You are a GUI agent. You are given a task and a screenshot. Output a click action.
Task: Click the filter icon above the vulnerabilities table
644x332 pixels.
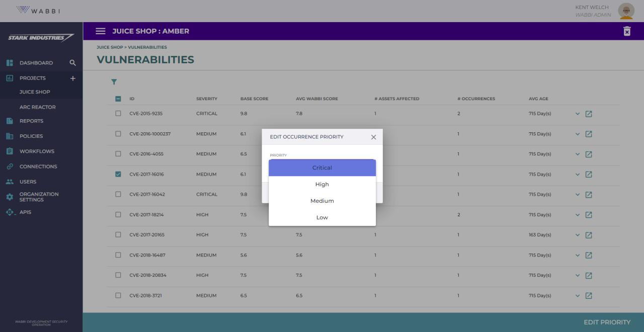(x=114, y=81)
